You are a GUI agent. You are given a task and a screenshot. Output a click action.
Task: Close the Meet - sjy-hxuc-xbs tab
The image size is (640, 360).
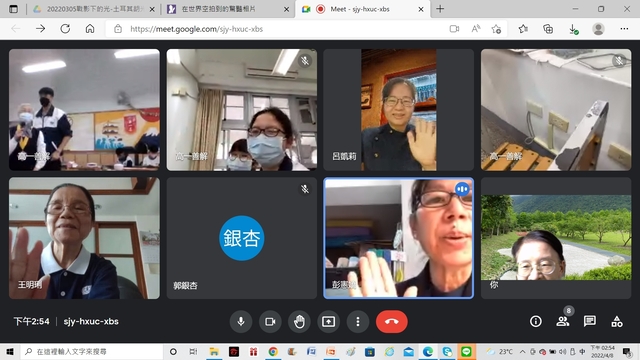[x=421, y=9]
